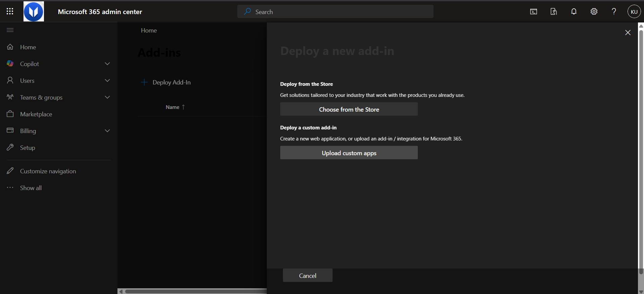Click the document download icon in header
This screenshot has height=294, width=644.
point(554,12)
